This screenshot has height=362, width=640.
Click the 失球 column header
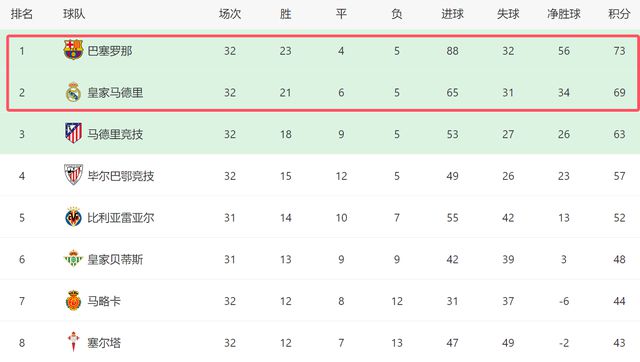508,14
